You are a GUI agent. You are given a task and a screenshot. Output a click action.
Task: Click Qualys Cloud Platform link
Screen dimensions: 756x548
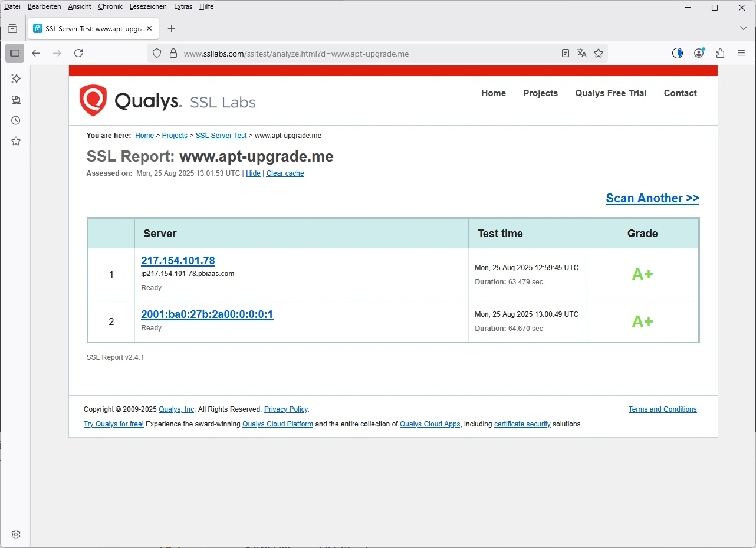(x=278, y=424)
